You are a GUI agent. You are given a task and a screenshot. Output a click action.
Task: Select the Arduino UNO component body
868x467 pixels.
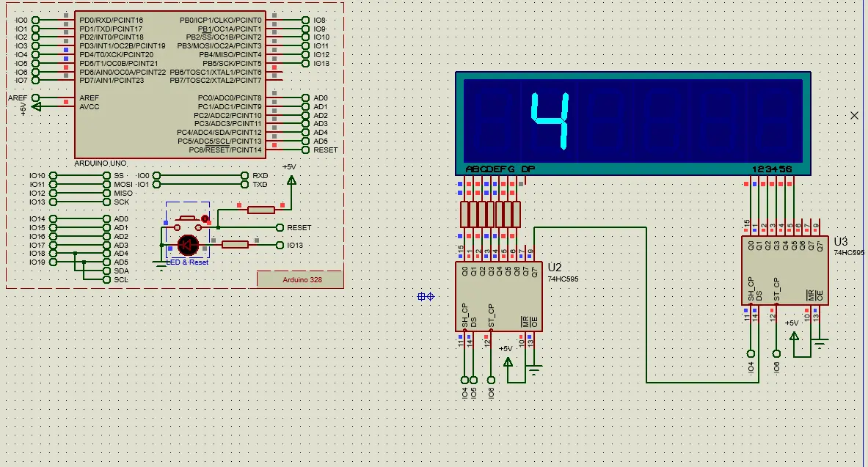[x=170, y=84]
